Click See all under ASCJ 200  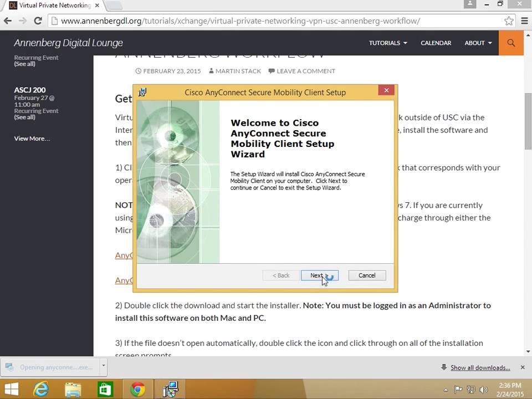coord(24,117)
